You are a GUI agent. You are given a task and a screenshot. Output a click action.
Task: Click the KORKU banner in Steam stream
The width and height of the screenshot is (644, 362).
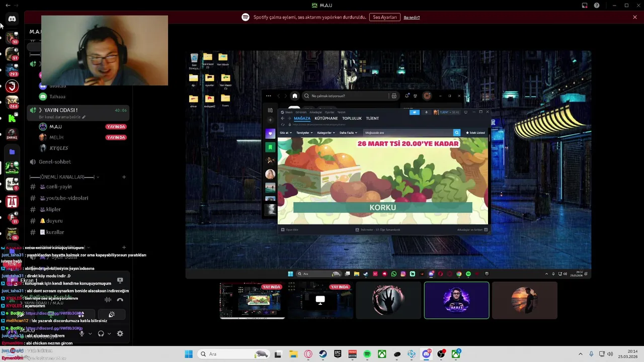click(x=382, y=208)
